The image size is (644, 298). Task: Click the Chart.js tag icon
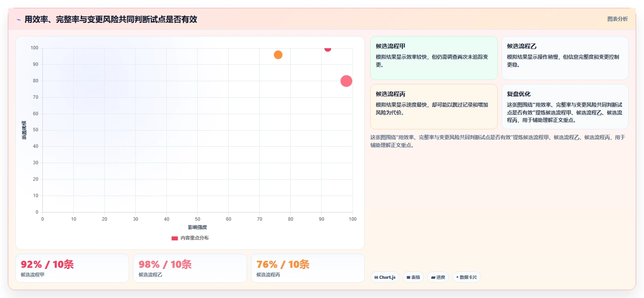(x=376, y=277)
